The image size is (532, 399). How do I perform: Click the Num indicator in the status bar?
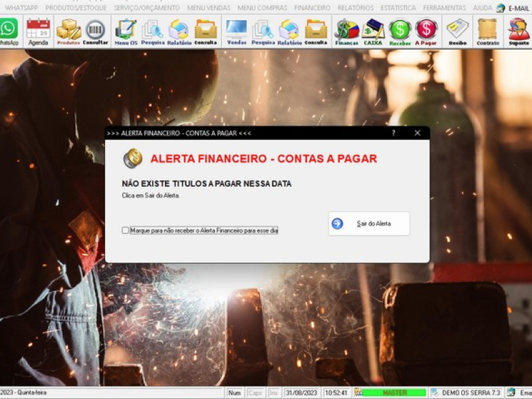[235, 392]
